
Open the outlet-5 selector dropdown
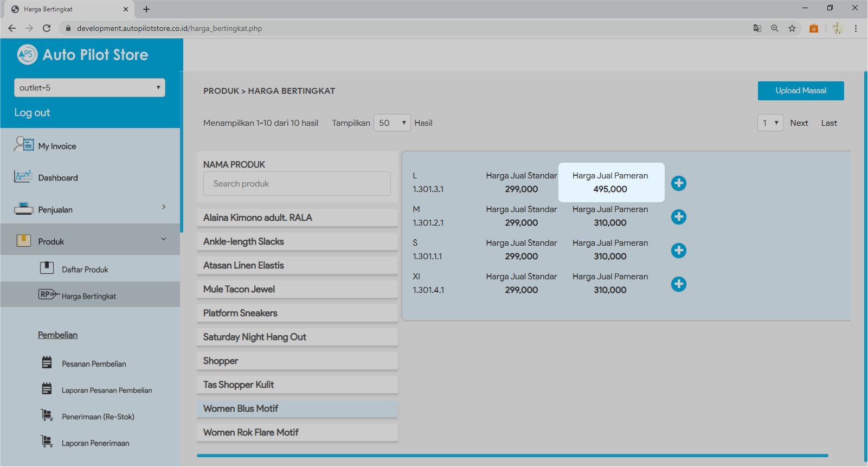click(89, 88)
